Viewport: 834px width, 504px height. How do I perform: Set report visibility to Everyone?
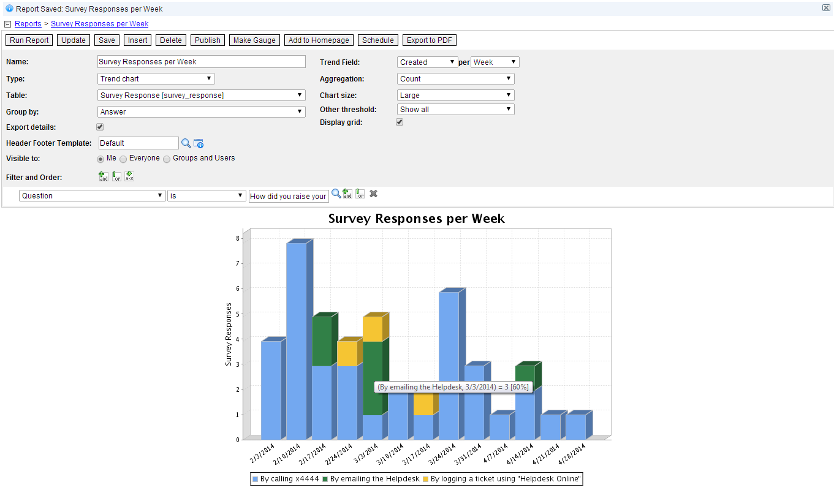coord(123,159)
